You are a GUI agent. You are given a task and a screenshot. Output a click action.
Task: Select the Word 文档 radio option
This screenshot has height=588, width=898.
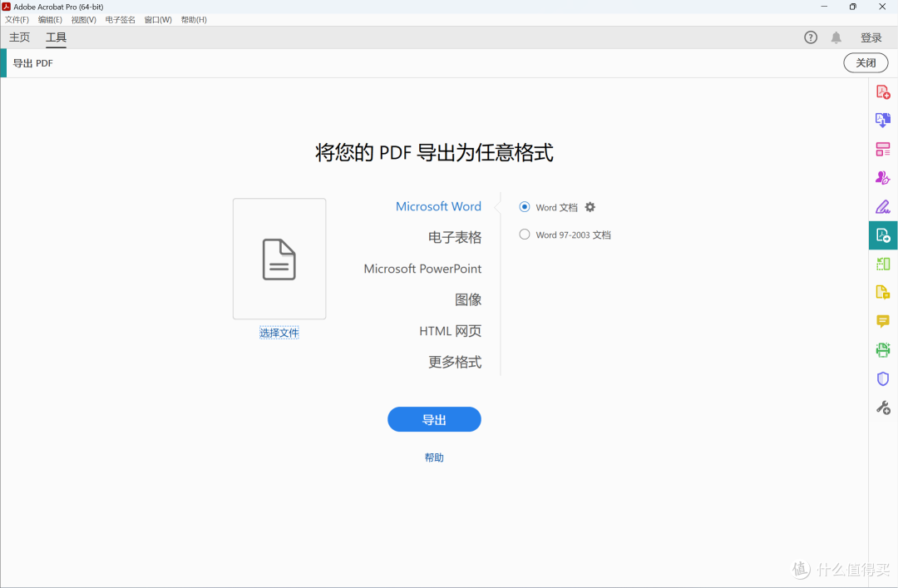tap(524, 207)
